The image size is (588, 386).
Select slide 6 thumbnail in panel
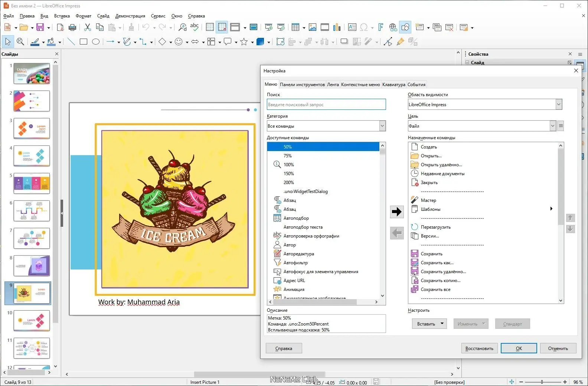click(x=32, y=211)
